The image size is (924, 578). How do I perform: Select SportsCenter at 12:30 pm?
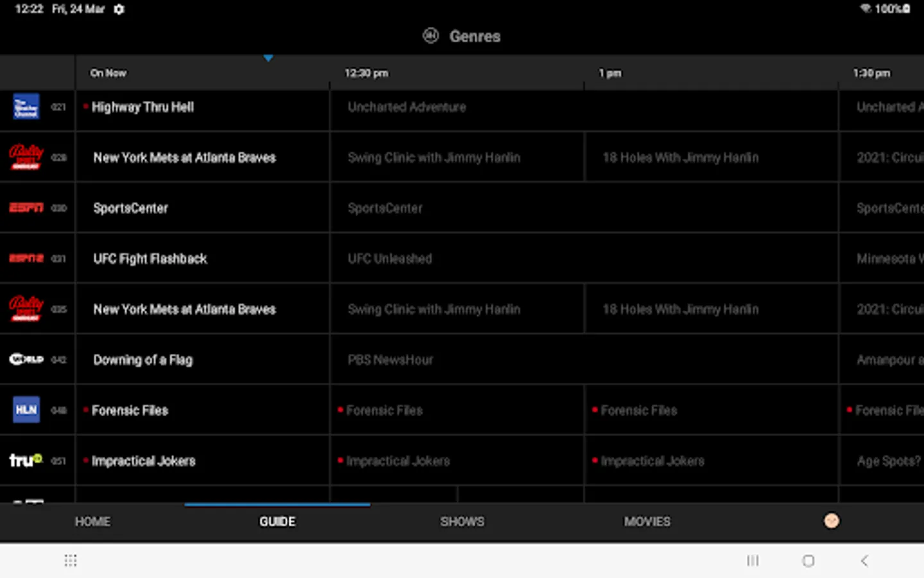coord(585,208)
